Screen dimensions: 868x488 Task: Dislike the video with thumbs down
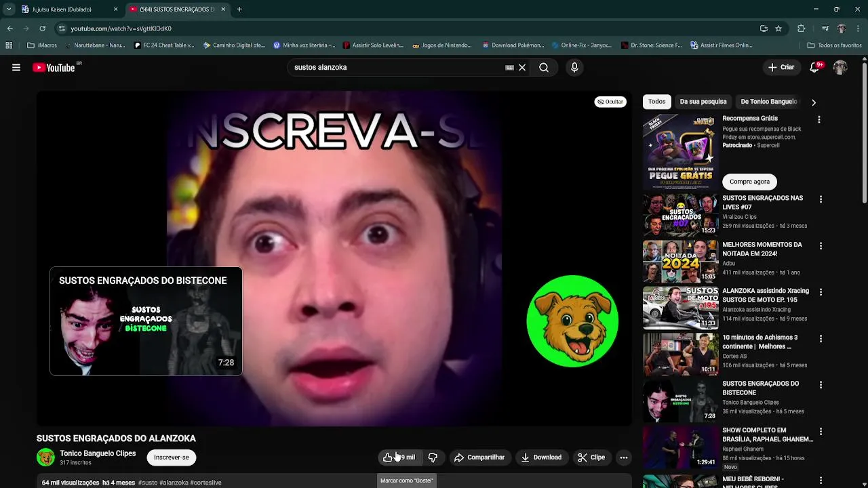click(433, 457)
